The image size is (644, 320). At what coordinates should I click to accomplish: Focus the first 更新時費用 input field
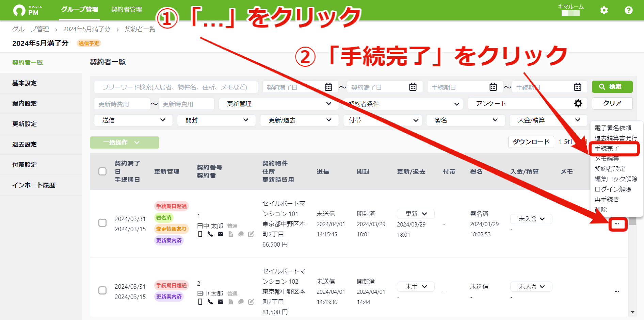point(122,104)
